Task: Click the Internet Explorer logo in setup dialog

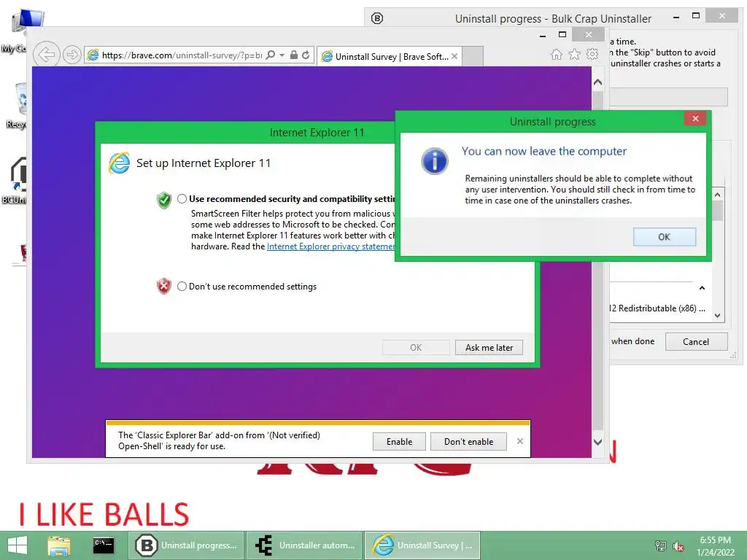Action: (x=119, y=163)
